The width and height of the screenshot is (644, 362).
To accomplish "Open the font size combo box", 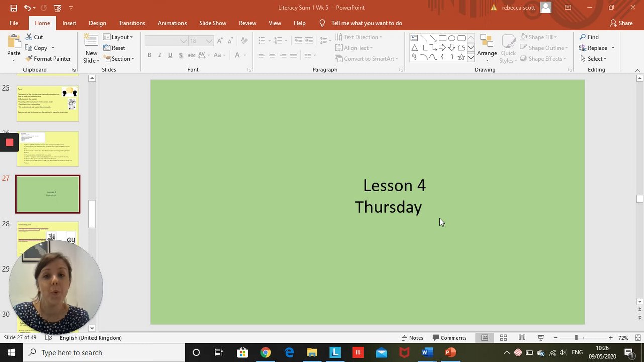I will 201,41.
